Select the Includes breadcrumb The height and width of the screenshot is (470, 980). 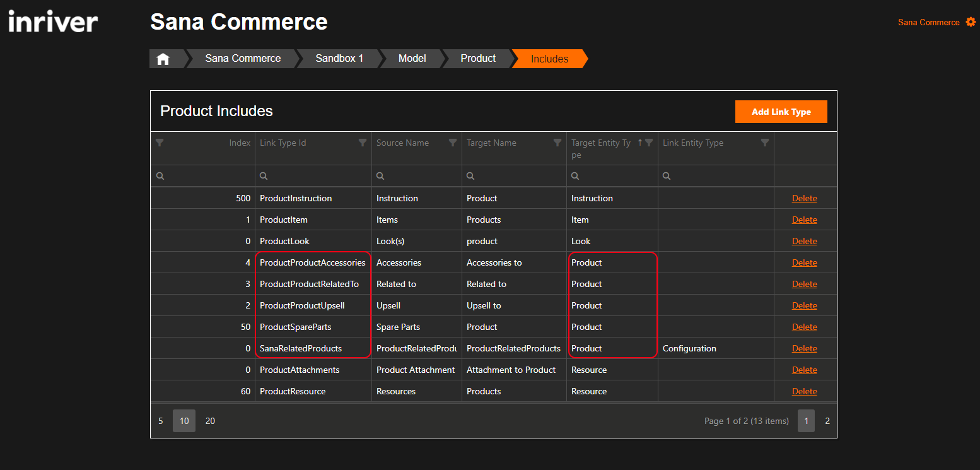click(x=549, y=59)
